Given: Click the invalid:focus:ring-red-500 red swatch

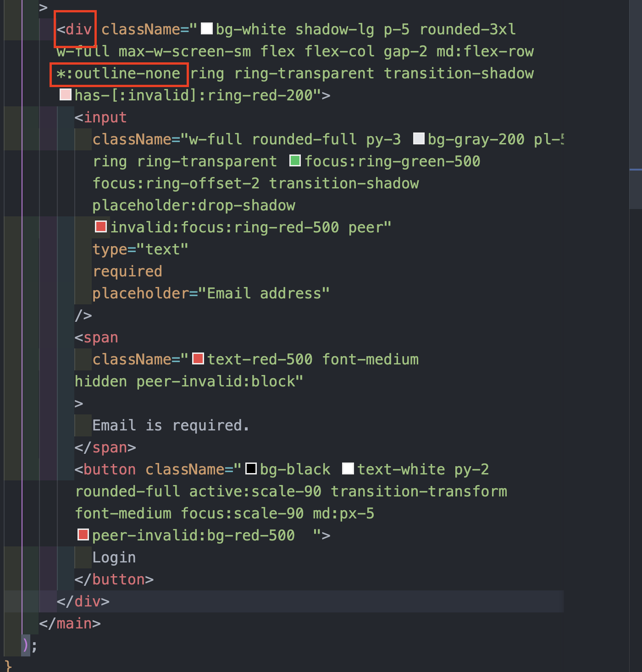Looking at the screenshot, I should (101, 226).
